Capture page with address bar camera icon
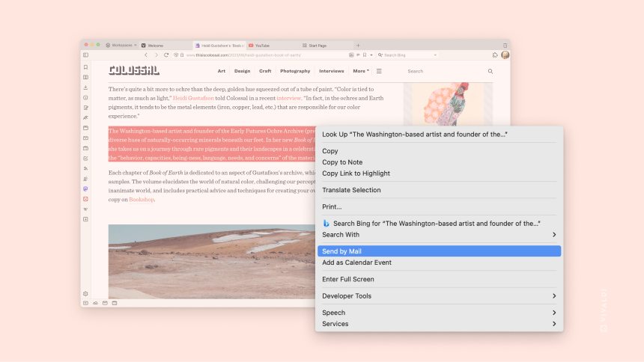 [351, 55]
